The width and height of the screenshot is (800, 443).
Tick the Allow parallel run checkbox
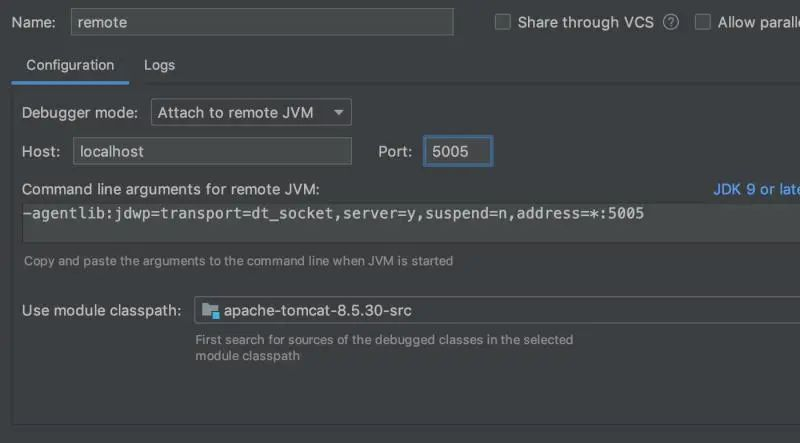703,22
